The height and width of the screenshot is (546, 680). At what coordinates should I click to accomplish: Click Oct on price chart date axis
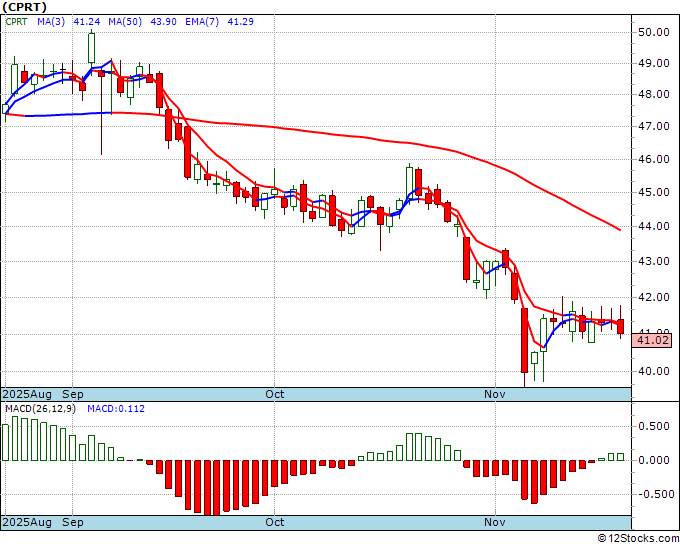click(x=275, y=394)
